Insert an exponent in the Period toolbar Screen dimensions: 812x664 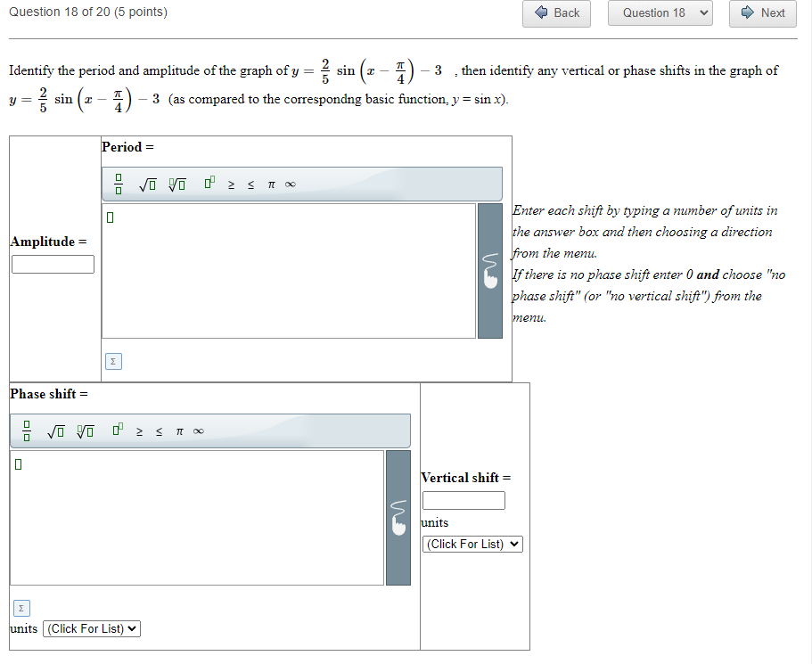pos(208,181)
